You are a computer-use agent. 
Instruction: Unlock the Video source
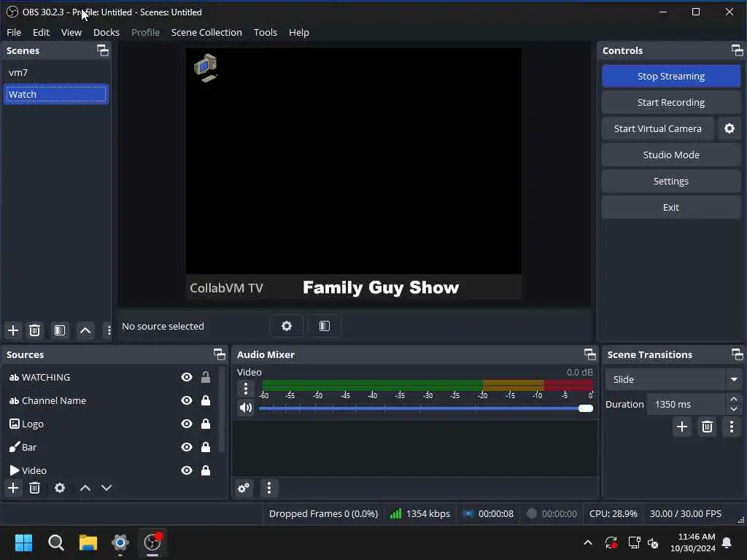[x=205, y=470]
